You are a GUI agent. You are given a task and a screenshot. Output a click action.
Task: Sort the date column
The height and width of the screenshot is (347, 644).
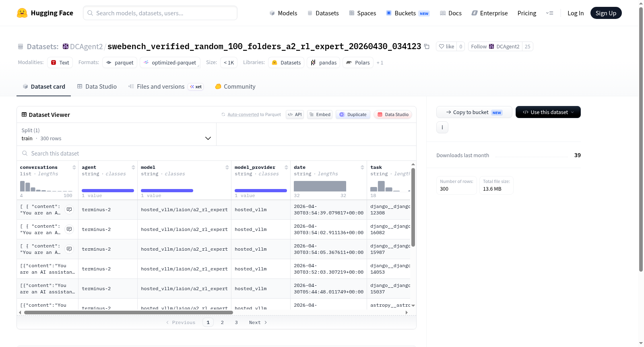(362, 167)
